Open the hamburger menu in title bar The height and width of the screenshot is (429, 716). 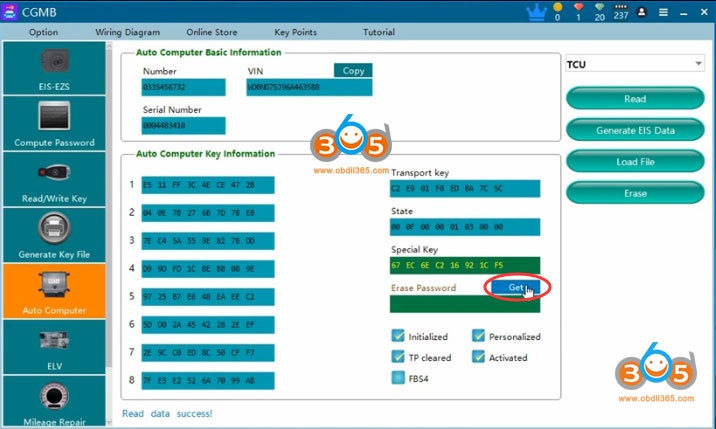663,12
